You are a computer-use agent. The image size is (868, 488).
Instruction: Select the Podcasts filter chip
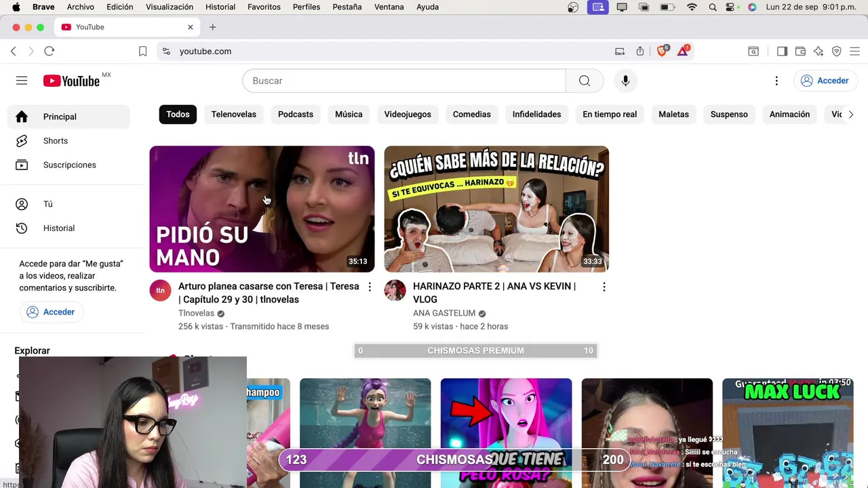[296, 115]
